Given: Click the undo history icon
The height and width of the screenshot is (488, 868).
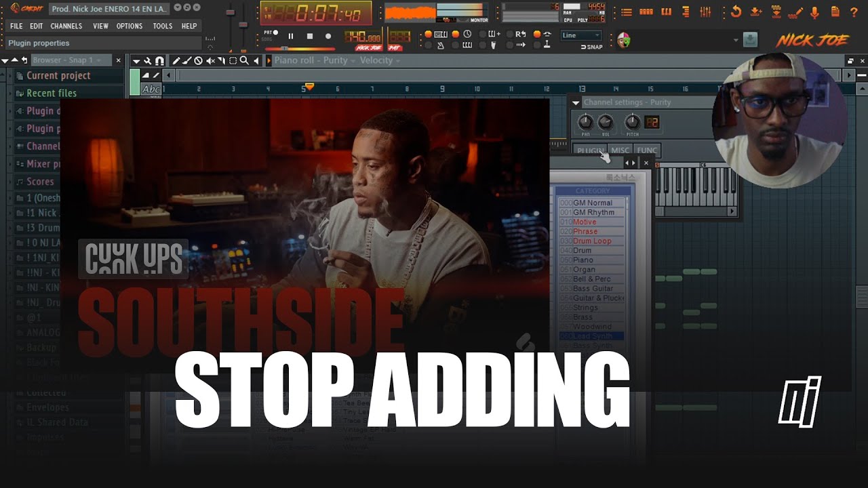Looking at the screenshot, I should click(736, 12).
